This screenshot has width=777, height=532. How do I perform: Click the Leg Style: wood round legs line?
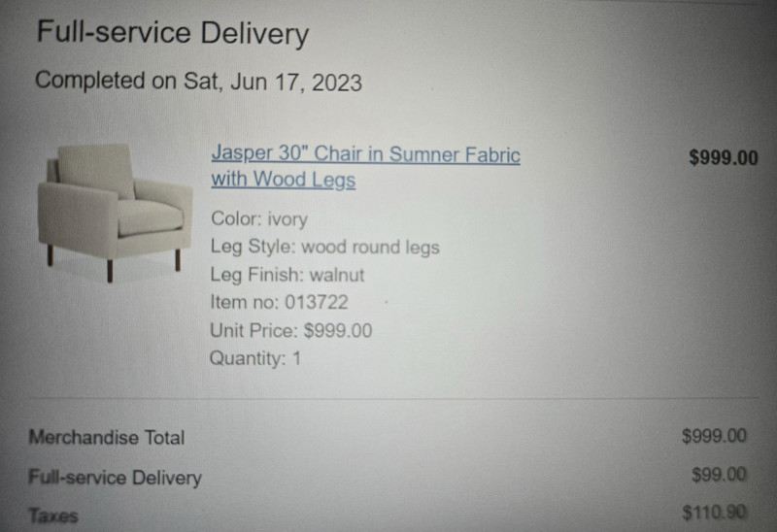click(x=324, y=247)
